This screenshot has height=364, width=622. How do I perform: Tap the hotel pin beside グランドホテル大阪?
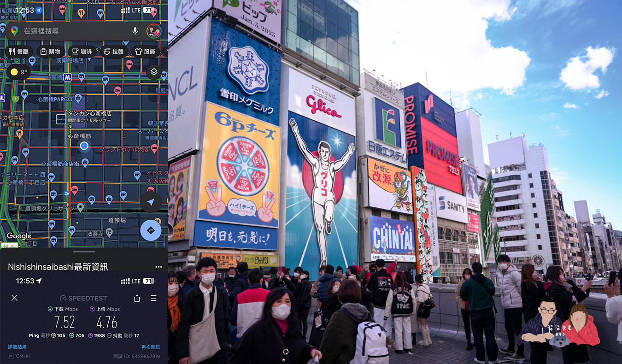click(154, 148)
